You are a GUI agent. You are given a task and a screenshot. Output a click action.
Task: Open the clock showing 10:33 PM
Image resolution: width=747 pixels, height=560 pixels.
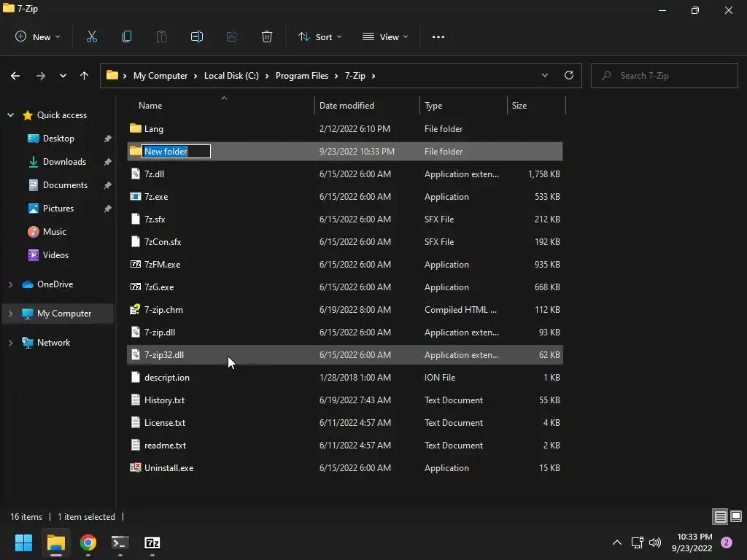pyautogui.click(x=692, y=542)
